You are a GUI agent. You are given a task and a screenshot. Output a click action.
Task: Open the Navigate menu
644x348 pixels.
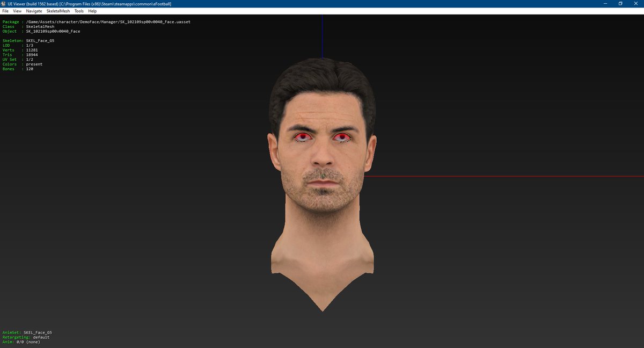tap(34, 11)
